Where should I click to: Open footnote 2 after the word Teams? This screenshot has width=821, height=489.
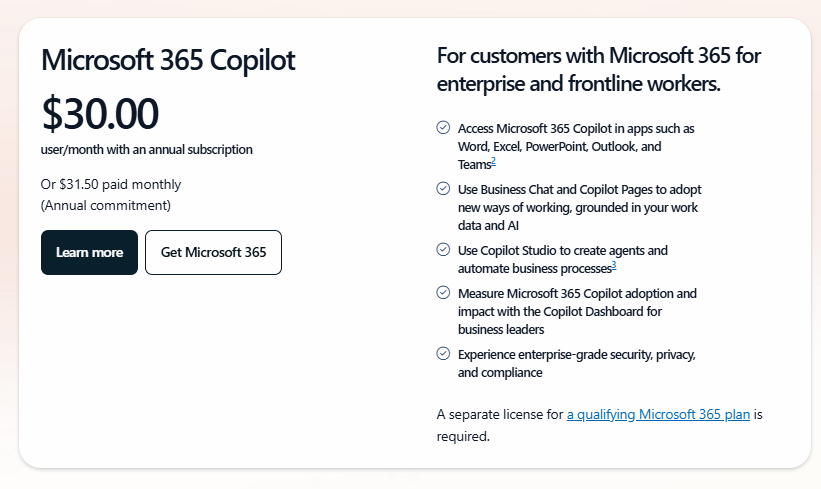(493, 162)
